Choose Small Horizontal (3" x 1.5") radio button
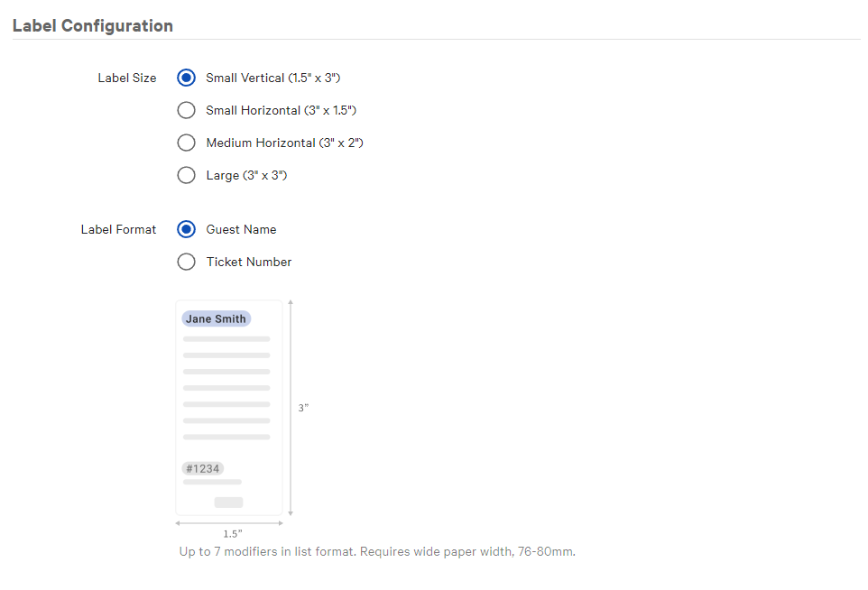The height and width of the screenshot is (590, 868). click(x=187, y=110)
